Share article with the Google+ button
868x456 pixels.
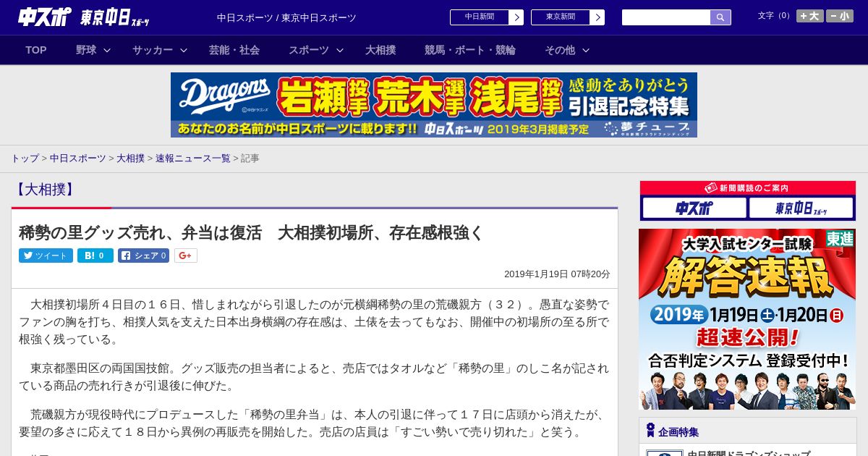[x=185, y=256]
